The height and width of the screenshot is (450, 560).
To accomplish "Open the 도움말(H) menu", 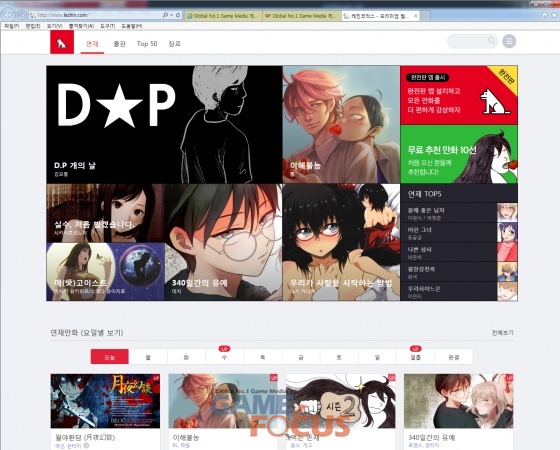I will point(131,26).
